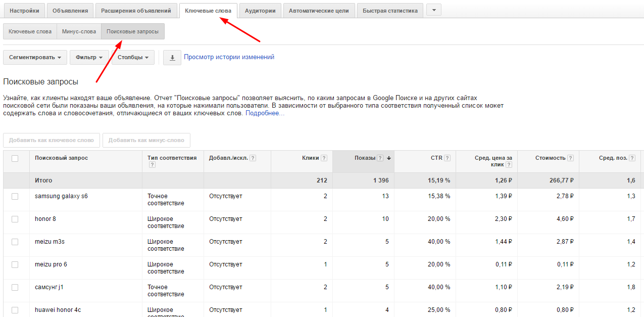Image resolution: width=644 pixels, height=317 pixels.
Task: Switch to Автоматические цели tab
Action: [319, 11]
